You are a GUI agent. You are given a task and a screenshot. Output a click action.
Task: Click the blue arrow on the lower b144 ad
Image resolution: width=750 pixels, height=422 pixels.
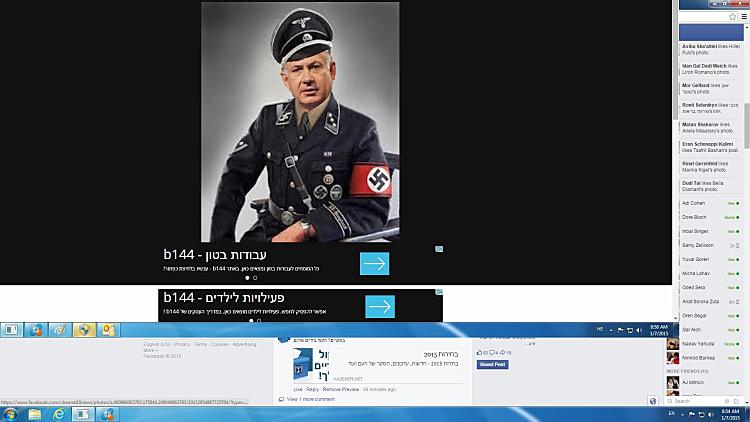[x=380, y=306]
